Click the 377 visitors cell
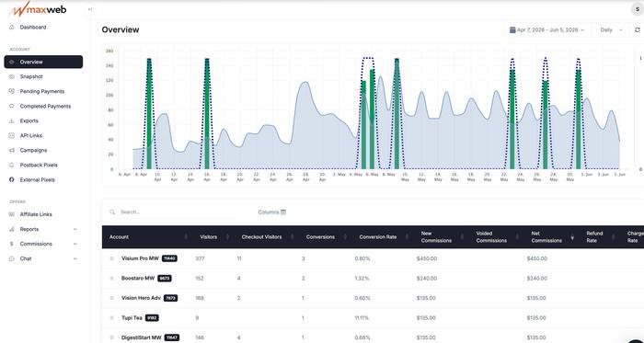644x343 pixels. 200,258
